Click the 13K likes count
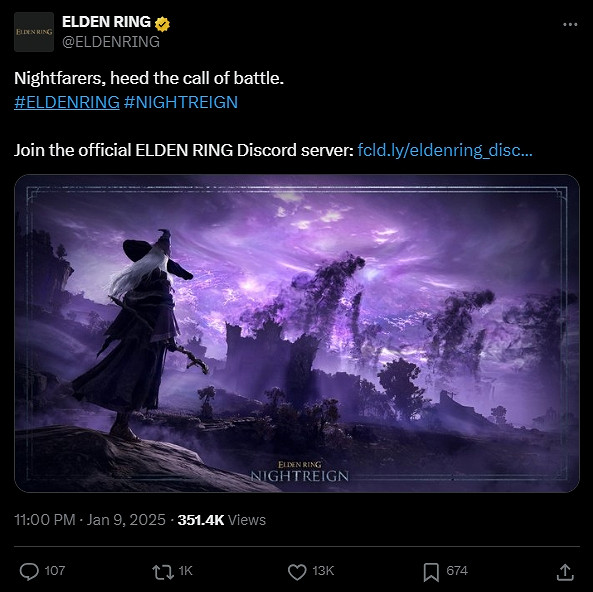Image resolution: width=593 pixels, height=592 pixels. pyautogui.click(x=323, y=570)
